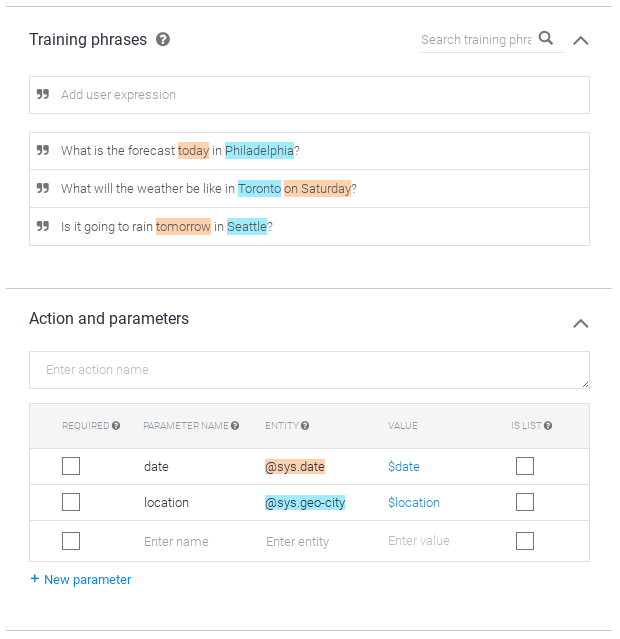Viewport: 620px width, 639px height.
Task: Select the highlighted word Toronto
Action: point(259,189)
